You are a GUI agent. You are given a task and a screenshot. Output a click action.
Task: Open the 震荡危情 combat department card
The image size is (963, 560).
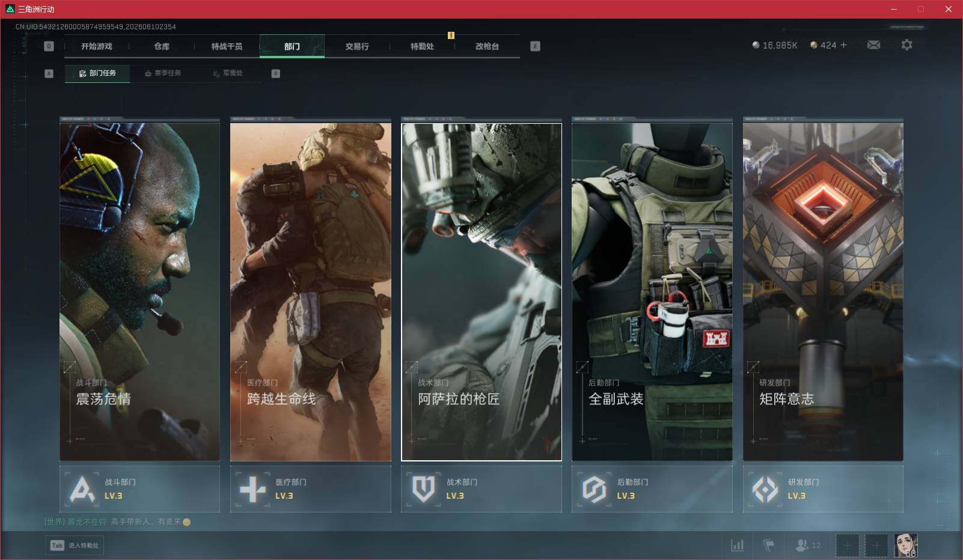tap(139, 292)
